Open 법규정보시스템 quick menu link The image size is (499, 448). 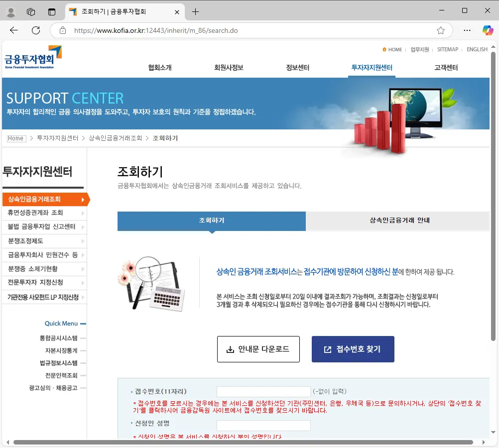pos(59,363)
